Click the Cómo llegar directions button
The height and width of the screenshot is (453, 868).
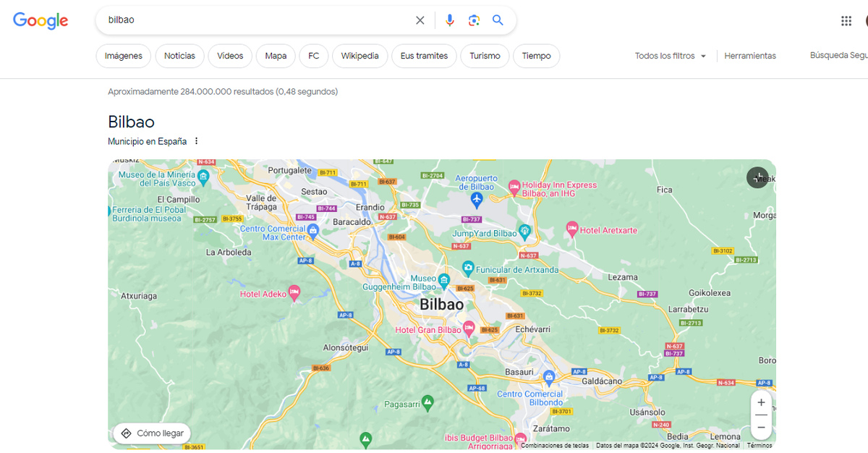tap(152, 433)
